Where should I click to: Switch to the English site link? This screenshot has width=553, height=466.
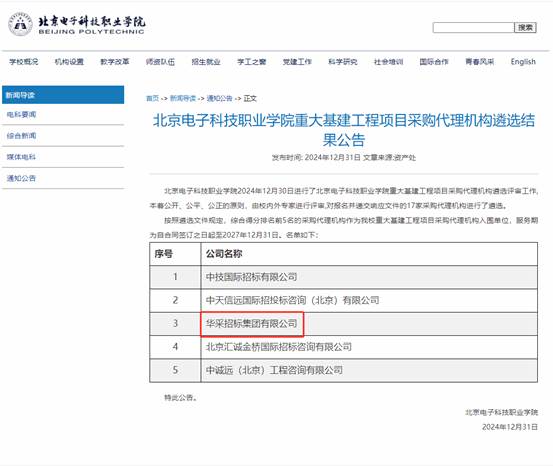tap(523, 62)
